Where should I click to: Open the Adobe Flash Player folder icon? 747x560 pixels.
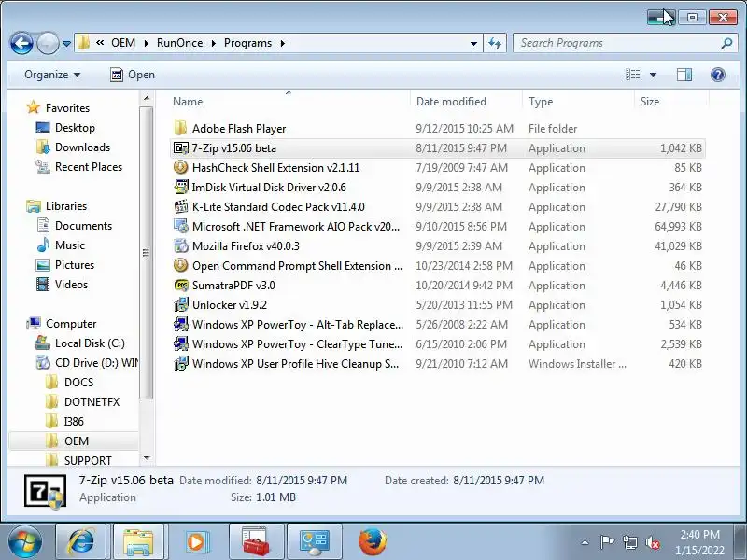(180, 128)
